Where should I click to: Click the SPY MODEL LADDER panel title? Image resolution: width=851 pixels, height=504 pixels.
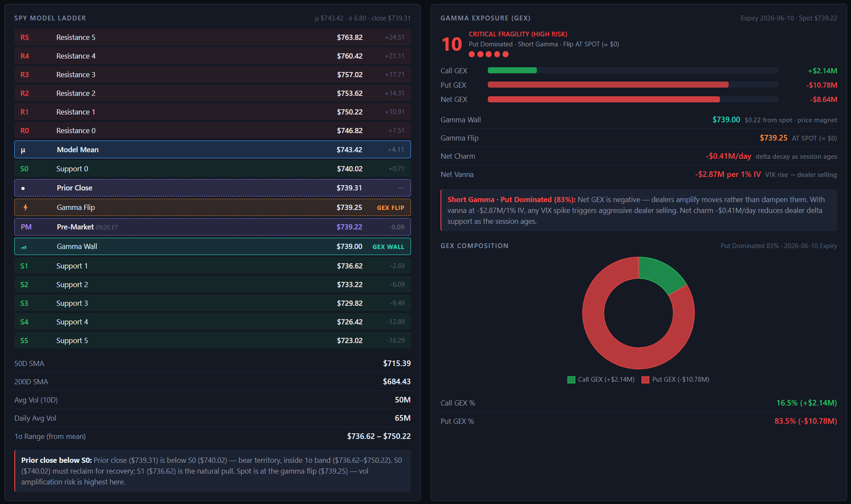point(50,18)
